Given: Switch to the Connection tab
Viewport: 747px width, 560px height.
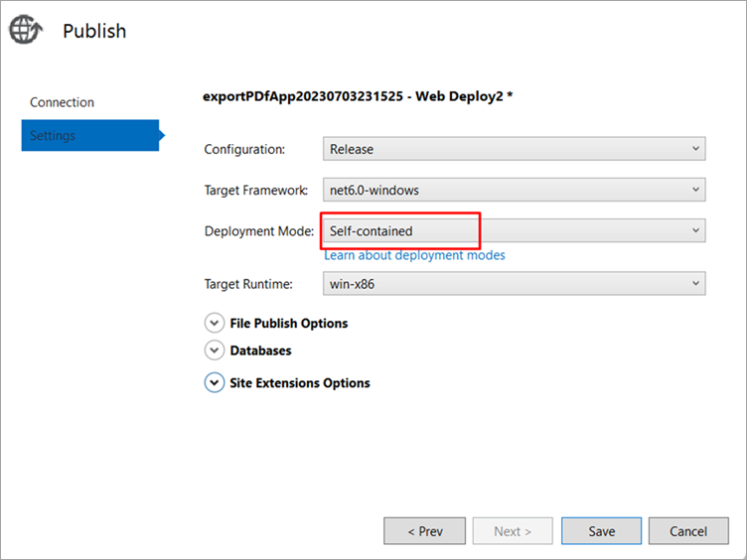Looking at the screenshot, I should pyautogui.click(x=62, y=102).
